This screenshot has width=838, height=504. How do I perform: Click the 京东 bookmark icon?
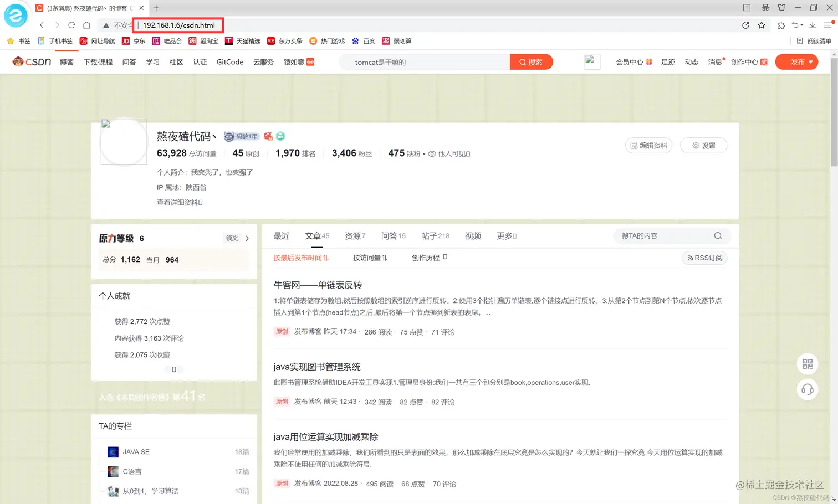pyautogui.click(x=125, y=40)
